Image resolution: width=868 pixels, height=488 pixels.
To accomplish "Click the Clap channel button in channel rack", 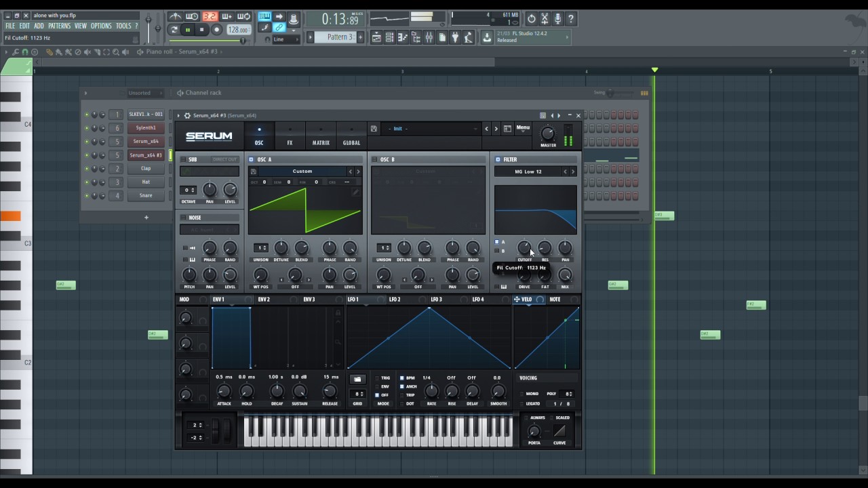I will pyautogui.click(x=146, y=168).
